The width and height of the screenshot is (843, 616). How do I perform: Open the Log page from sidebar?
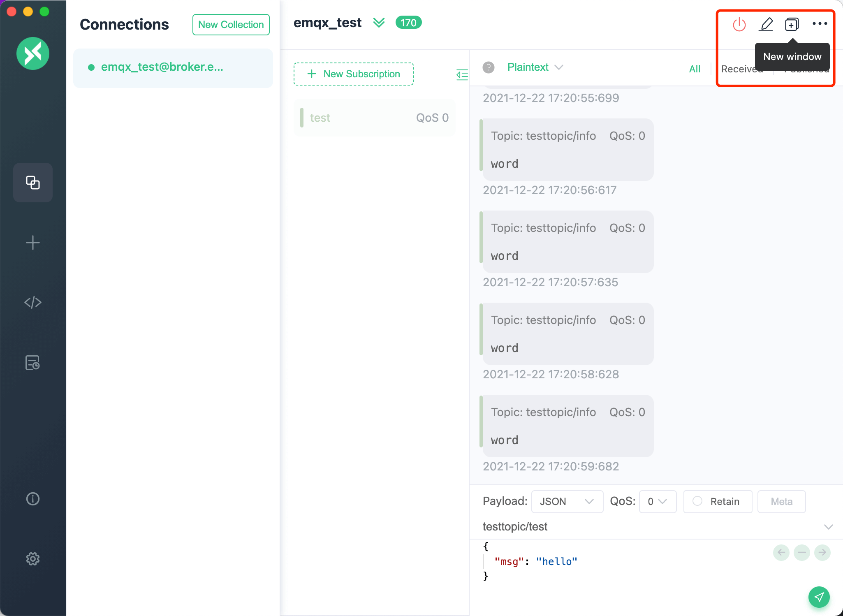pyautogui.click(x=33, y=363)
